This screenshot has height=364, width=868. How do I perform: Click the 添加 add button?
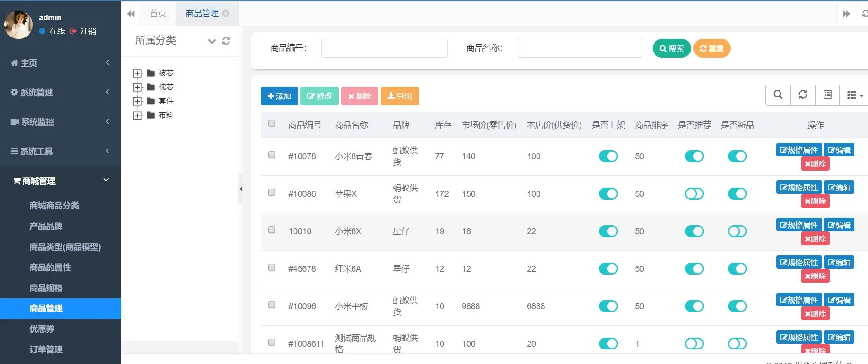pos(279,96)
